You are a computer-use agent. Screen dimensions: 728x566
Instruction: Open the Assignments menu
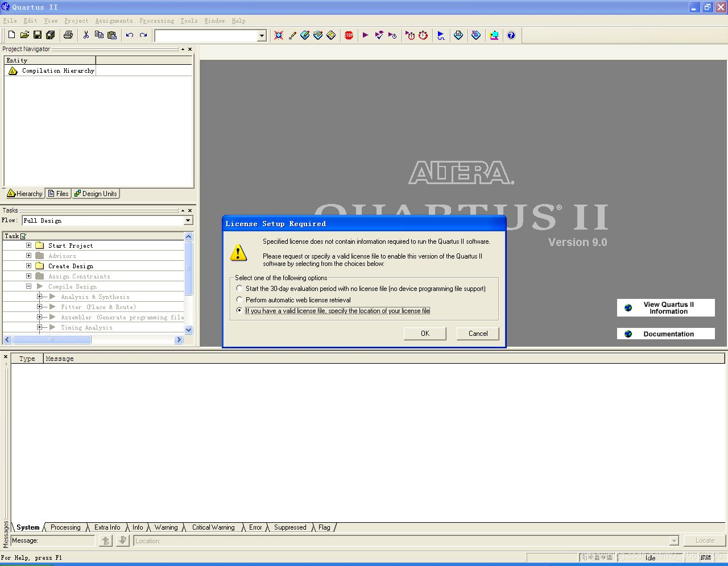pos(114,21)
